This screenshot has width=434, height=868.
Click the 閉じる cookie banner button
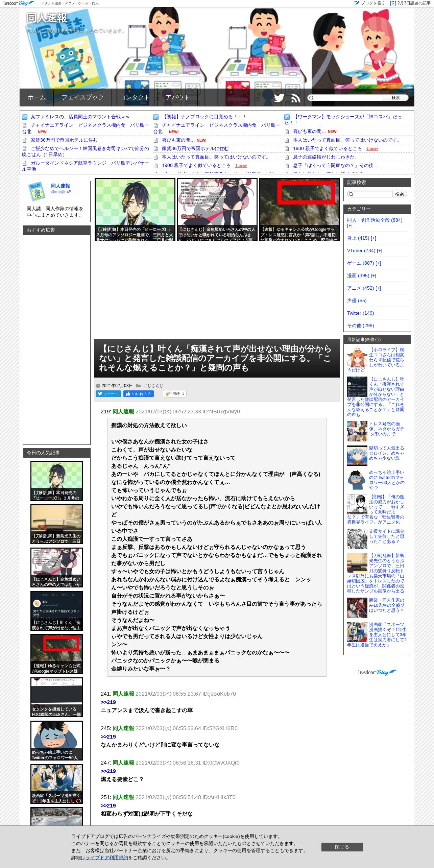342,847
